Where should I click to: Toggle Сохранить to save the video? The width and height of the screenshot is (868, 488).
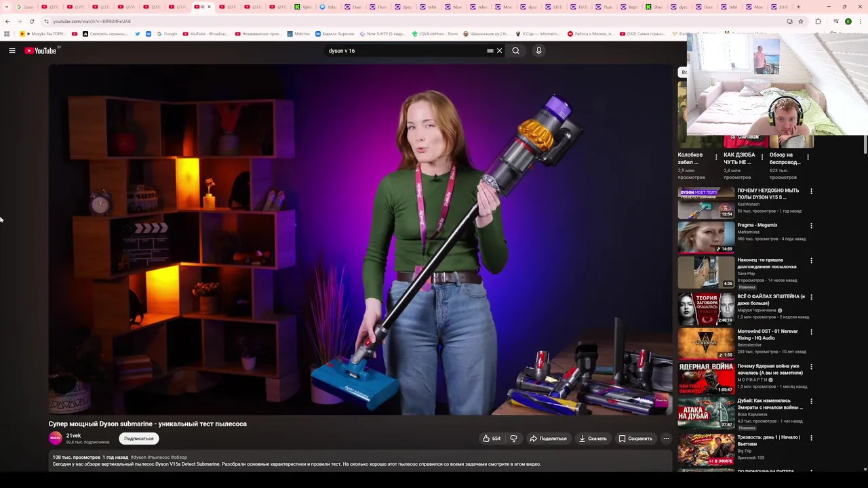[635, 439]
